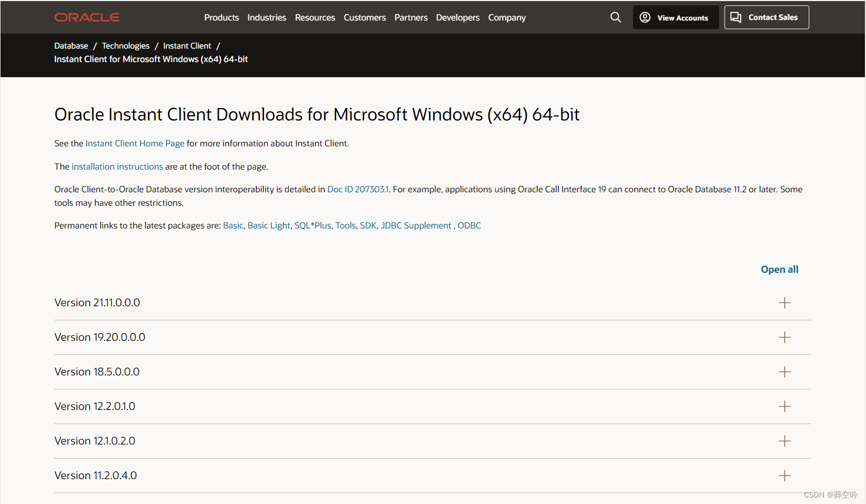Click Version 11.2.0.4.0 row title
The image size is (866, 504).
(x=96, y=475)
